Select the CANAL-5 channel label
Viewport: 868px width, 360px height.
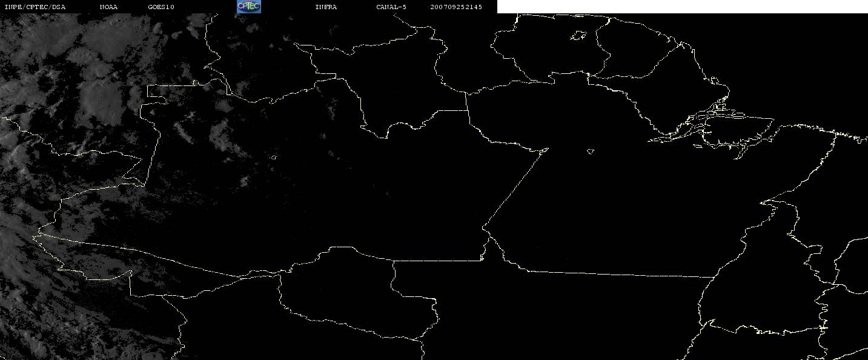[391, 7]
